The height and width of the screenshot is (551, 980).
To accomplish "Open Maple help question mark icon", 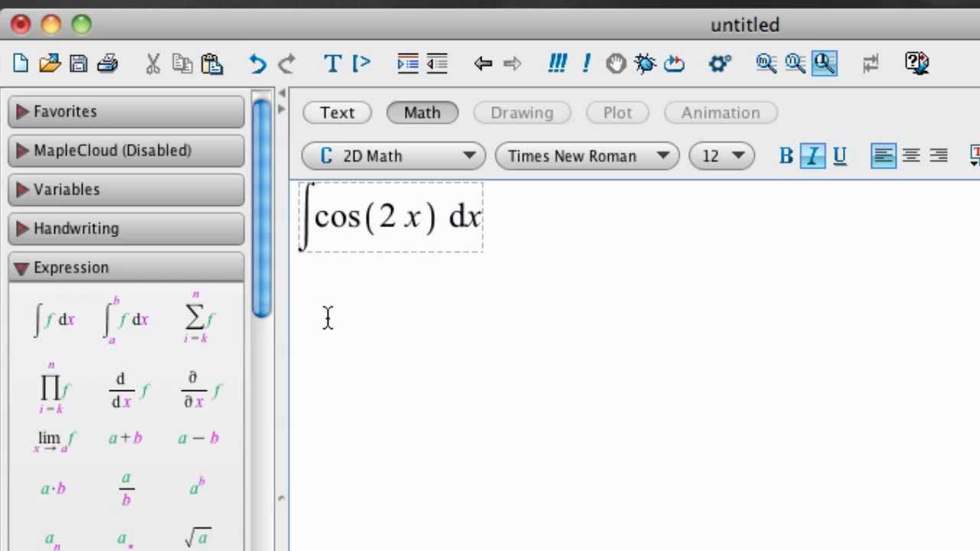I will point(916,64).
